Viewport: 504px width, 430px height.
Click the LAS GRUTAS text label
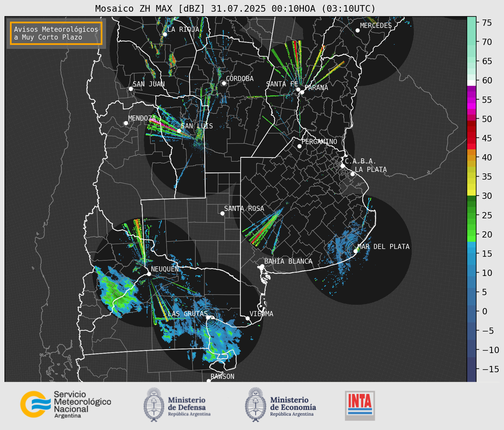pos(188,314)
